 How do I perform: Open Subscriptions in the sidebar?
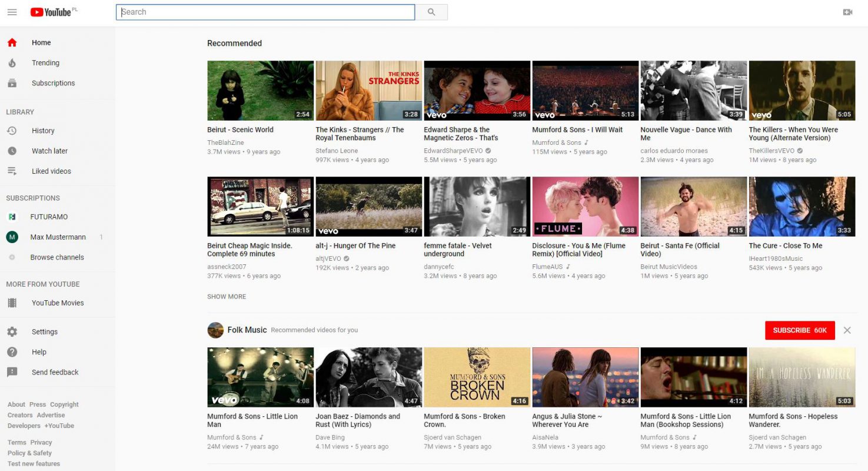tap(58, 83)
